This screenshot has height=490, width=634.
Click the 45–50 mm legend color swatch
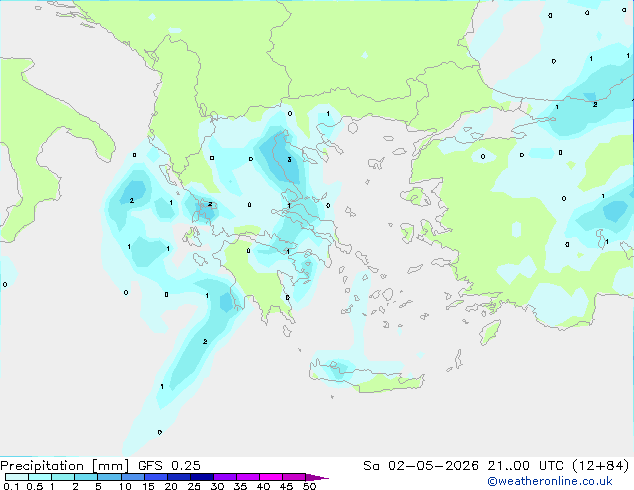(294, 477)
